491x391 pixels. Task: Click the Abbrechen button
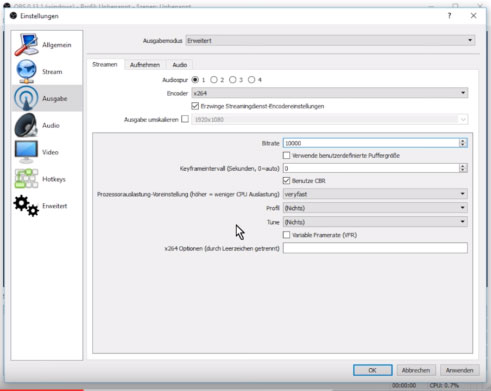pos(416,370)
